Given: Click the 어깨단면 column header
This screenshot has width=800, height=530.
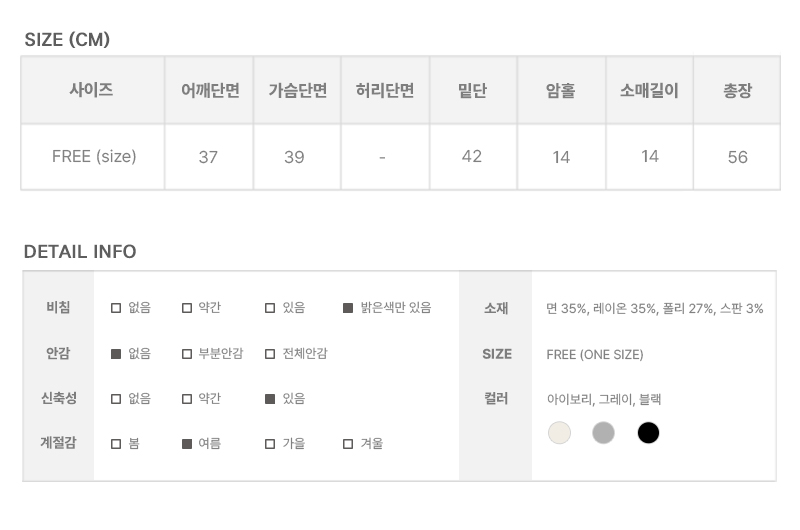Looking at the screenshot, I should pos(209,90).
